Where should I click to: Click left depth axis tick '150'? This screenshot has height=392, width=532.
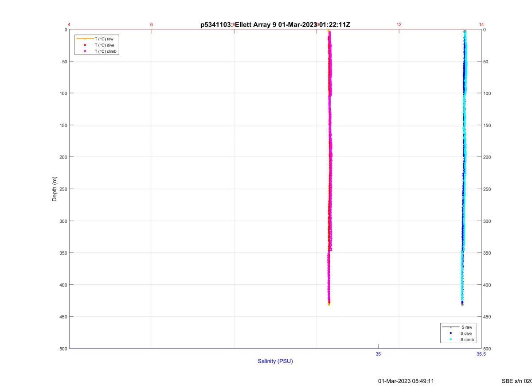click(63, 125)
